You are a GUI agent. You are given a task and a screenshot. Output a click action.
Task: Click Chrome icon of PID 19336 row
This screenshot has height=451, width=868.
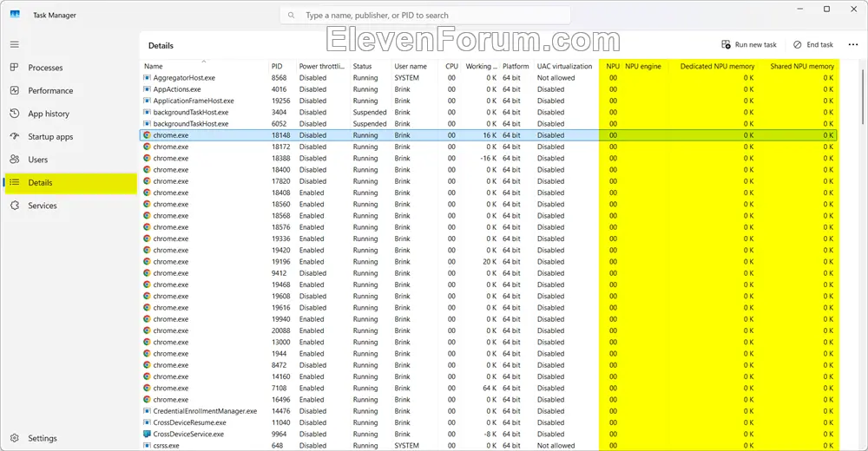tap(147, 239)
